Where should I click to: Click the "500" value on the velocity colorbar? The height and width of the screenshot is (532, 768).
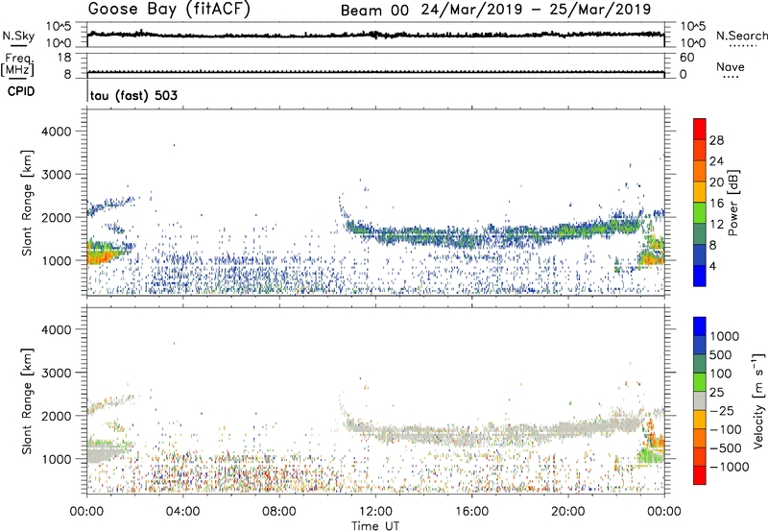[721, 355]
